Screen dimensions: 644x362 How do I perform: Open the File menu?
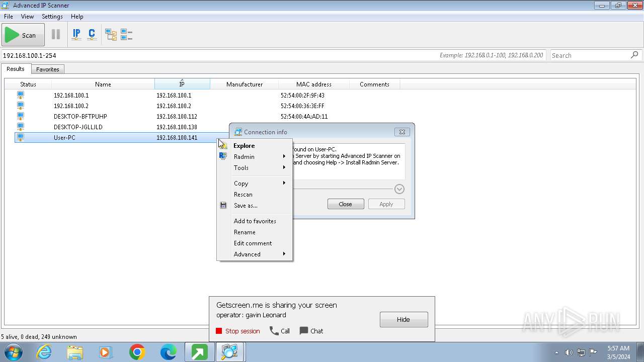coord(9,16)
